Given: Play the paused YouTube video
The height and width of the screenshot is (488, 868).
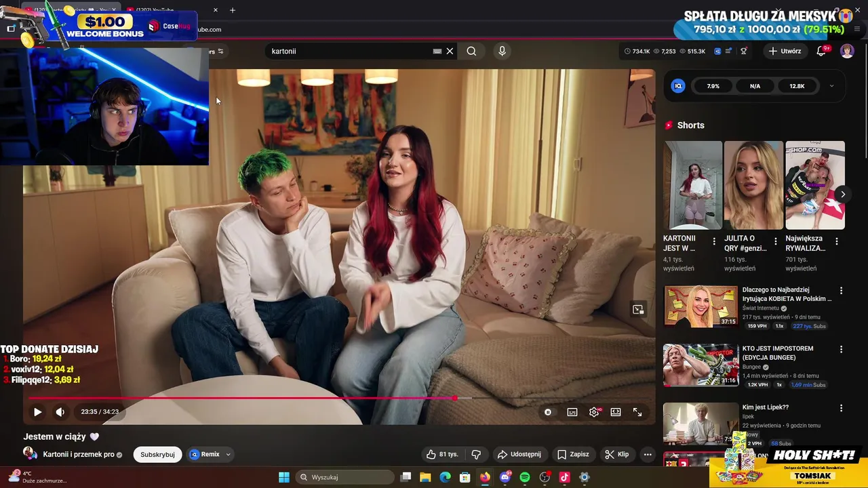Looking at the screenshot, I should (37, 411).
